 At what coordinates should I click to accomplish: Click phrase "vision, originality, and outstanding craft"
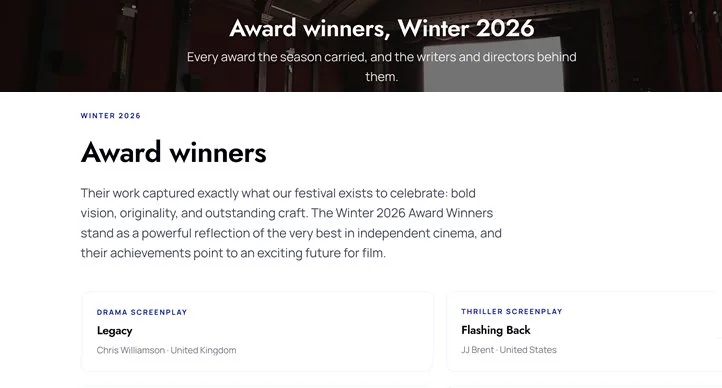(x=192, y=213)
